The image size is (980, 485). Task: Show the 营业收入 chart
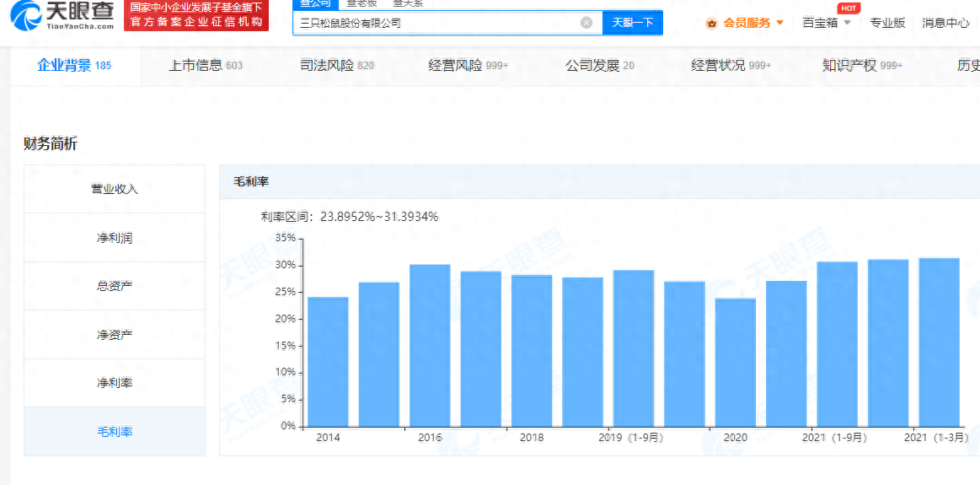point(115,189)
